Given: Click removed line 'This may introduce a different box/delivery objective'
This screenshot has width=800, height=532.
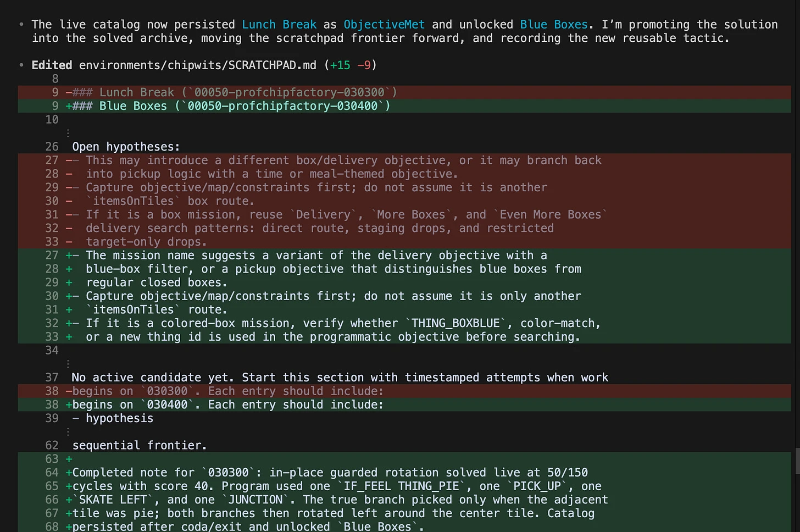Looking at the screenshot, I should (x=404, y=160).
